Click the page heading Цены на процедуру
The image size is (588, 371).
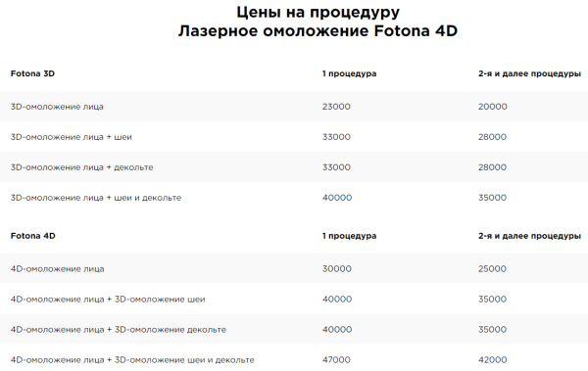point(318,13)
